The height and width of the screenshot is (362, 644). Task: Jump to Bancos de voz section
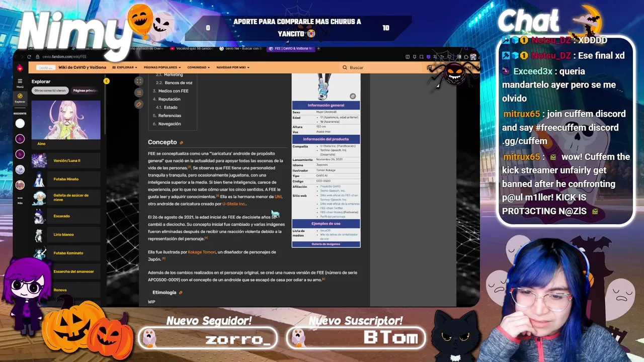click(x=178, y=82)
